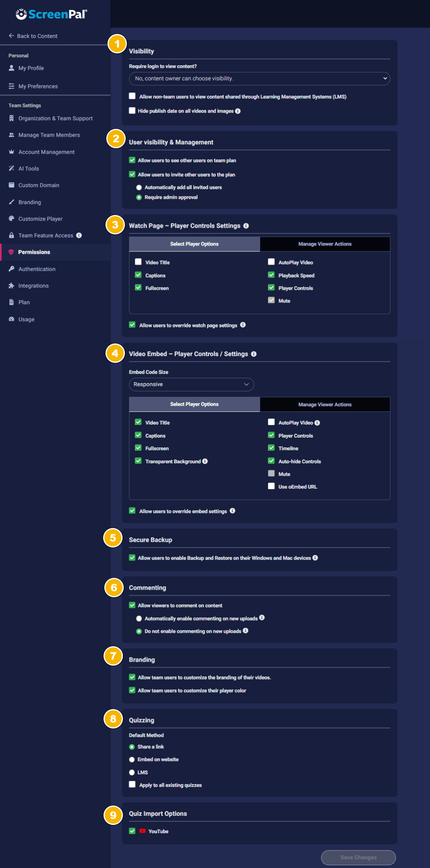Image resolution: width=430 pixels, height=868 pixels.
Task: Click the Branding brush icon in sidebar
Action: pyautogui.click(x=11, y=202)
